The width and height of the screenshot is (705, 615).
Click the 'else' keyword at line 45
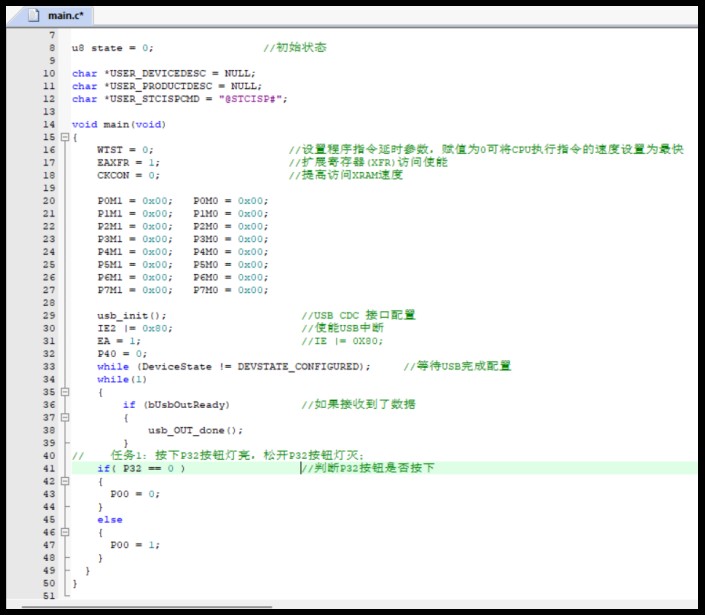(110, 520)
